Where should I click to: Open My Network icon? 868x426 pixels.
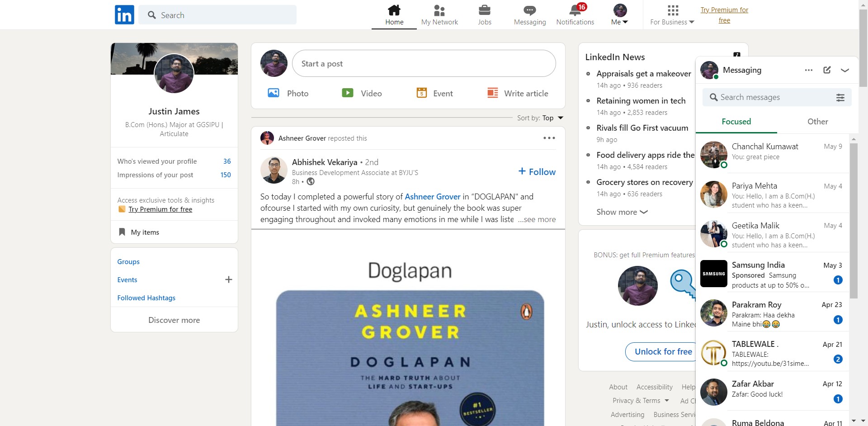439,15
